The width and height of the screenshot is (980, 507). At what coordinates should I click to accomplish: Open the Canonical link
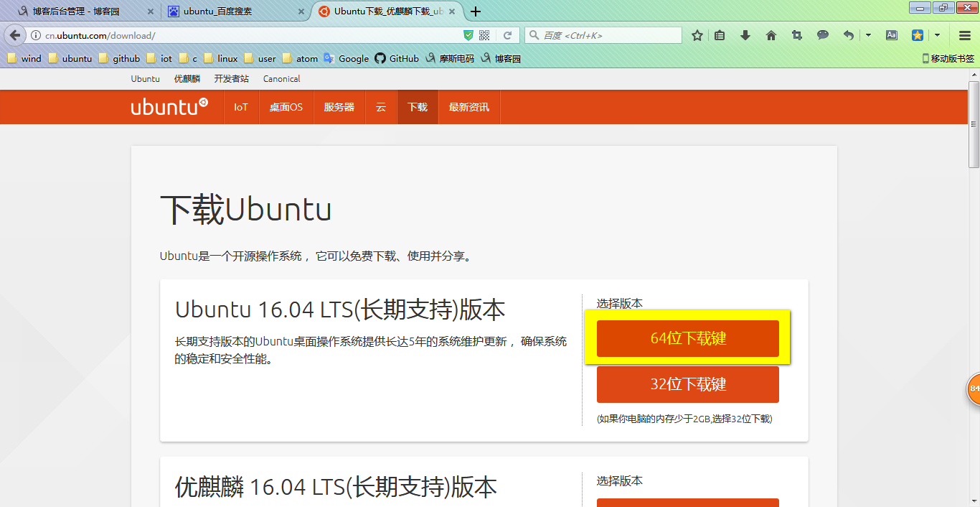click(x=281, y=78)
